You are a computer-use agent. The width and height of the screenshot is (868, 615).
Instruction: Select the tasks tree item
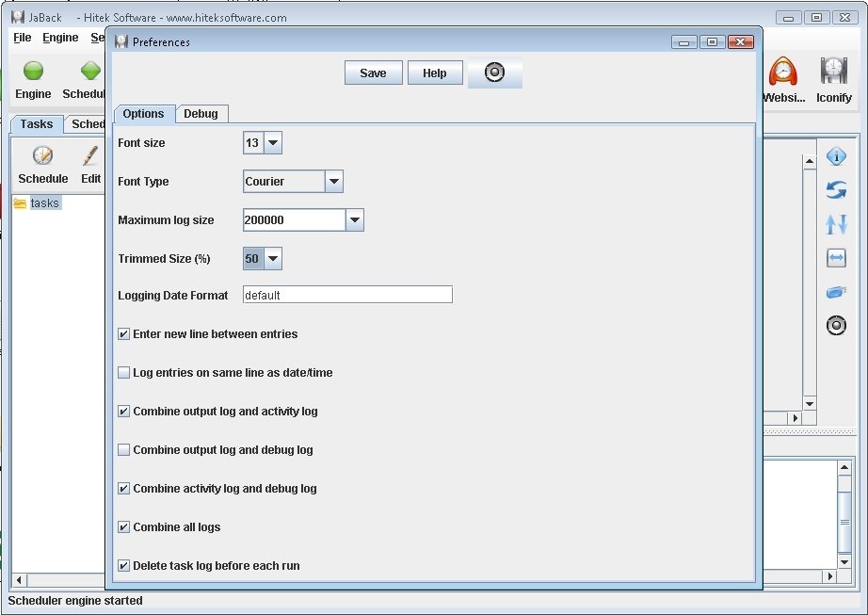pos(44,203)
